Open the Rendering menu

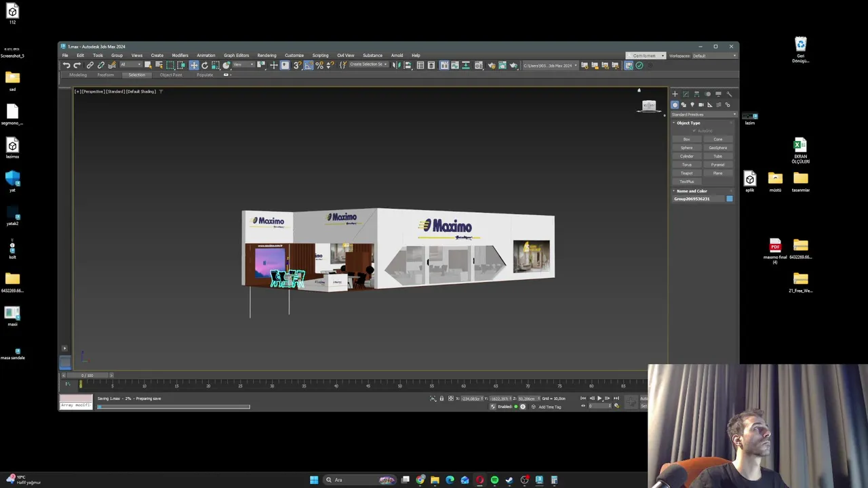[x=267, y=56]
